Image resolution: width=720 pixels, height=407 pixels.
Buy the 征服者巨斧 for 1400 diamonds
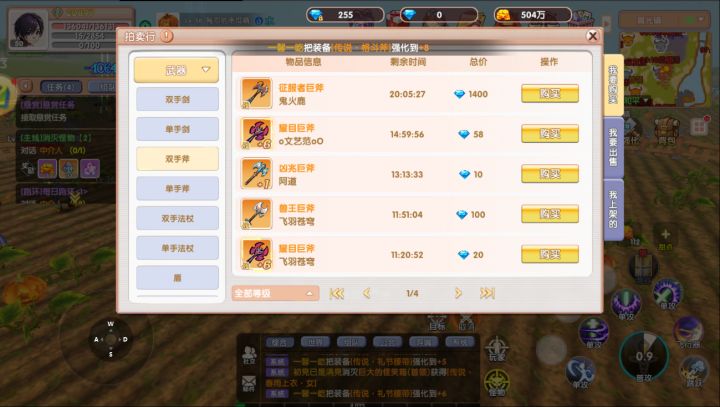tap(550, 94)
